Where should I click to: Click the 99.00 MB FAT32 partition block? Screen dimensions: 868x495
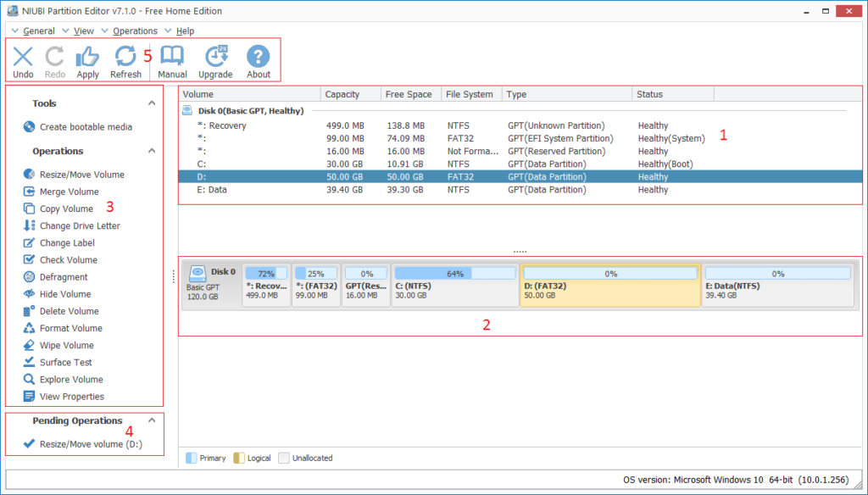[316, 285]
